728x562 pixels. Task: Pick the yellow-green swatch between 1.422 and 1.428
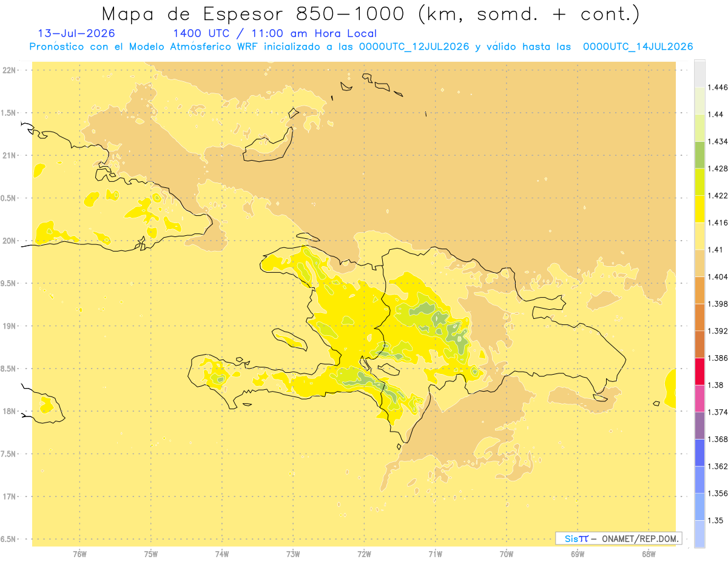(x=699, y=182)
